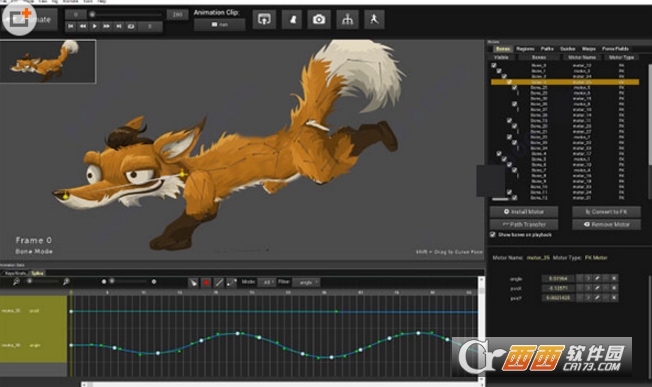Click the Install Motor button

[x=524, y=212]
